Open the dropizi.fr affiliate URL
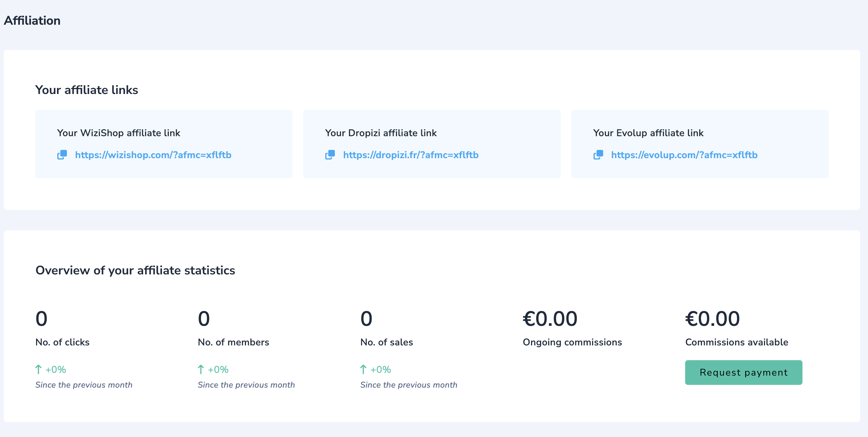 pos(411,155)
